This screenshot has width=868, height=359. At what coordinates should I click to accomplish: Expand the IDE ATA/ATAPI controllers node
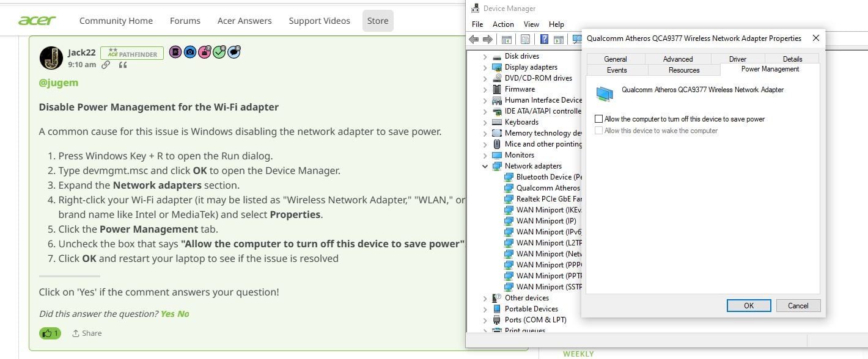coord(485,111)
